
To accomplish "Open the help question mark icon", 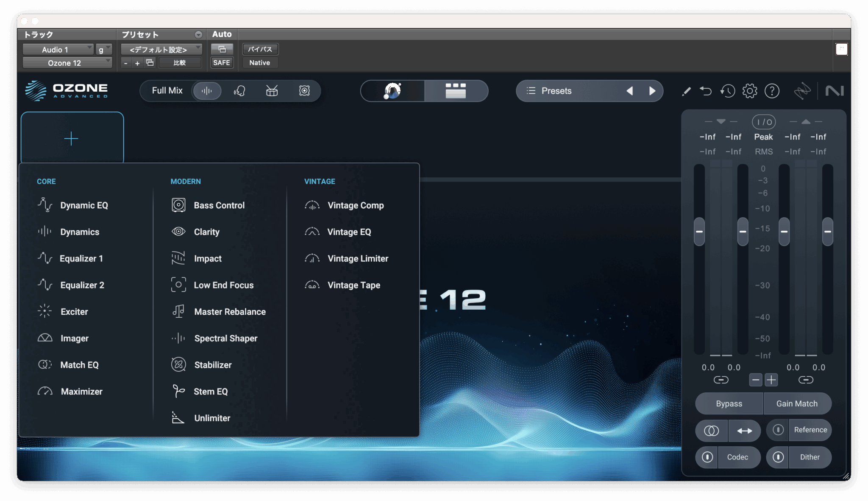I will (772, 91).
